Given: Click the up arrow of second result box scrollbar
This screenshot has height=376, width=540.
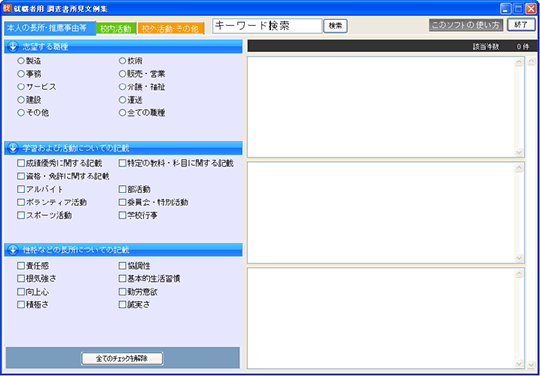Looking at the screenshot, I should point(519,168).
